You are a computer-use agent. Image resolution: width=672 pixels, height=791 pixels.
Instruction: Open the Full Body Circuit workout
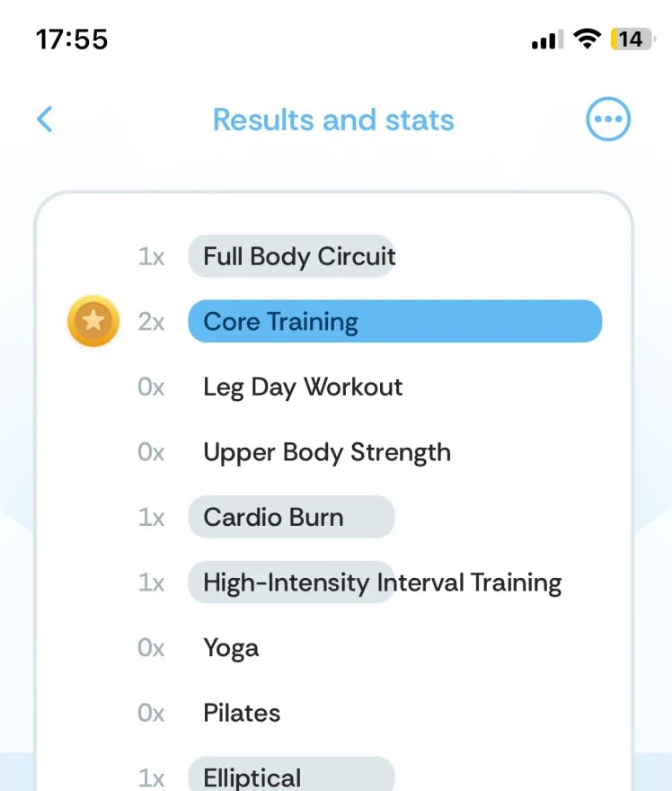pyautogui.click(x=292, y=256)
